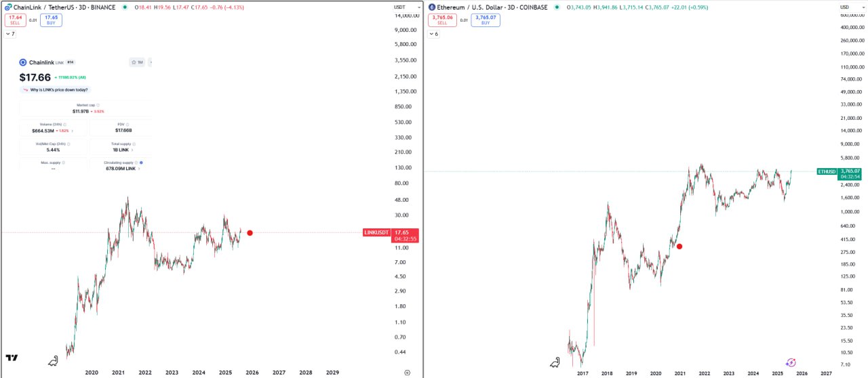Click 'Why is LINK's price down today?' link
Viewport: 868px width, 378px height.
[56, 89]
